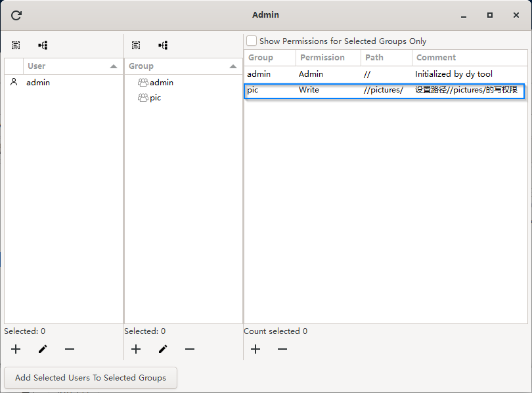Click the hierarchy icon in the Group panel toolbar
Screen dimensions: 532x393
point(163,45)
